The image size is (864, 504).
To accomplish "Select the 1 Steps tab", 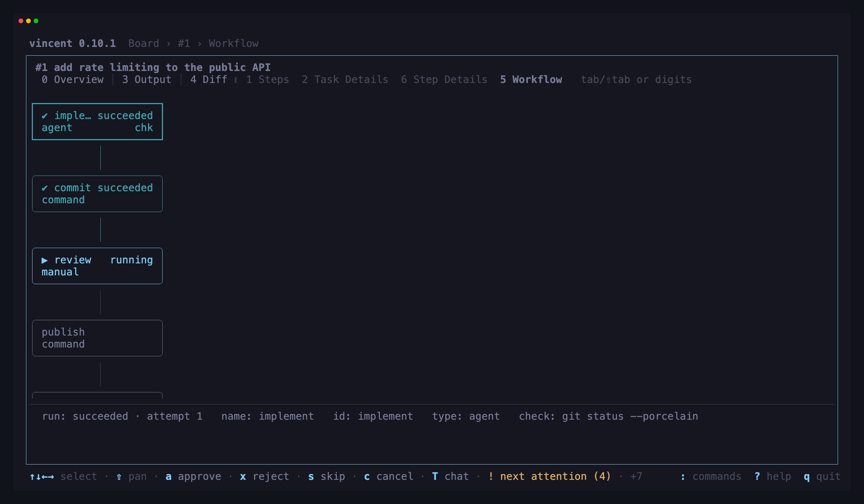I will [x=267, y=80].
